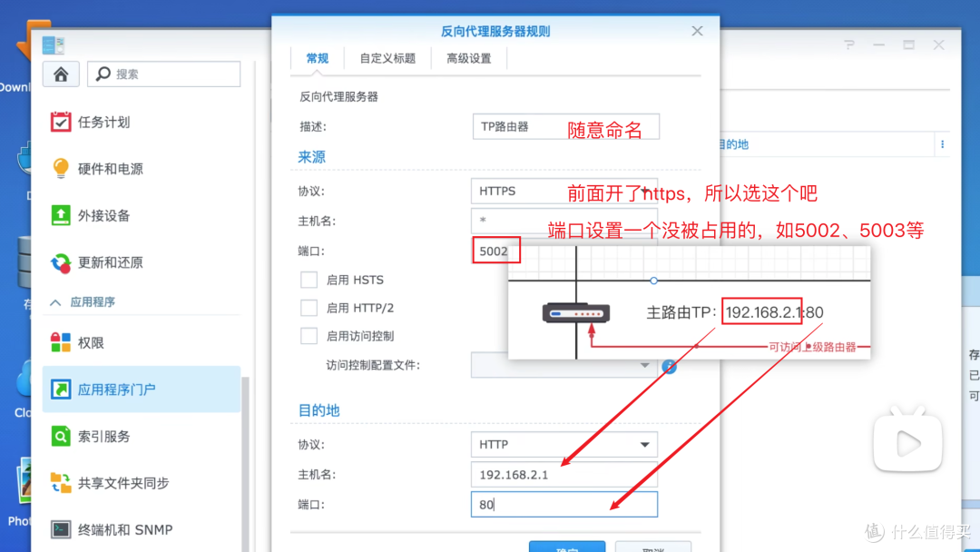Open the source 协议 HTTPS dropdown

click(563, 191)
